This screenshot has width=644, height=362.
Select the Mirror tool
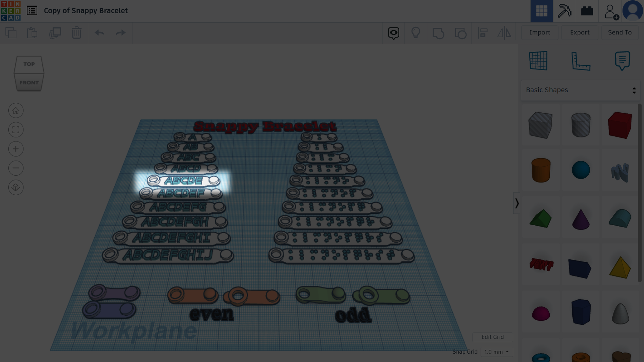click(504, 33)
